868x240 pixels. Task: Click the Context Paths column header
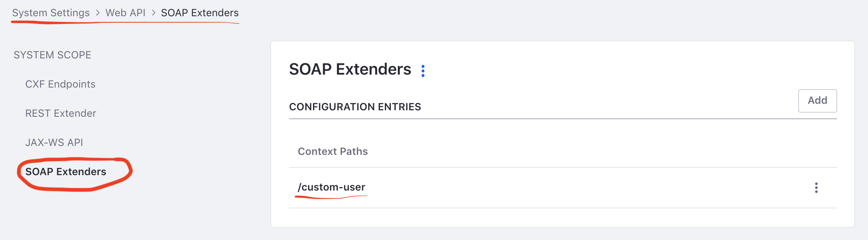[333, 151]
